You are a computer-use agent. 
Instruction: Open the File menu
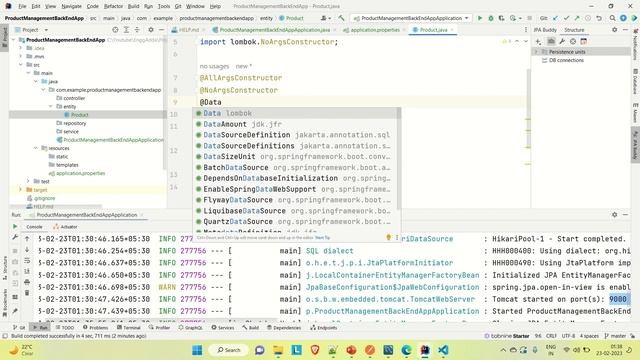[x=22, y=6]
